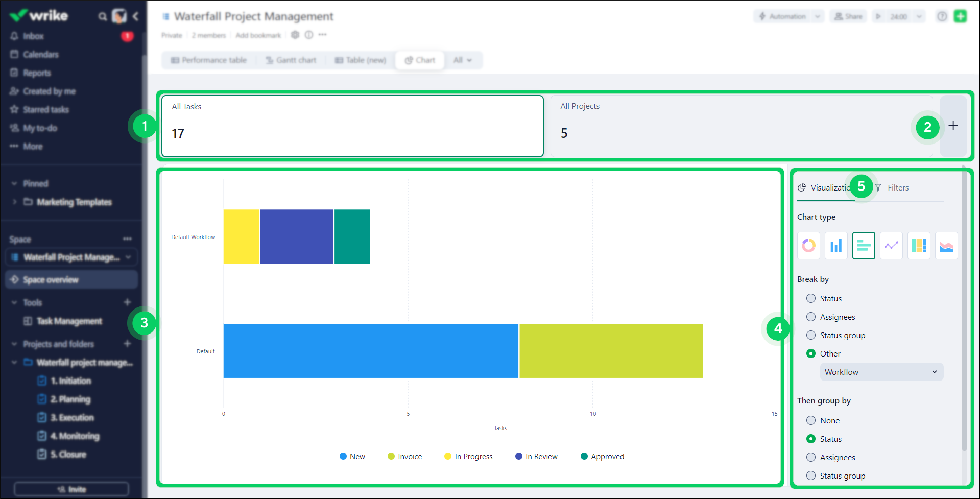The height and width of the screenshot is (499, 980).
Task: Click the In Review legend color swatch
Action: click(x=519, y=456)
